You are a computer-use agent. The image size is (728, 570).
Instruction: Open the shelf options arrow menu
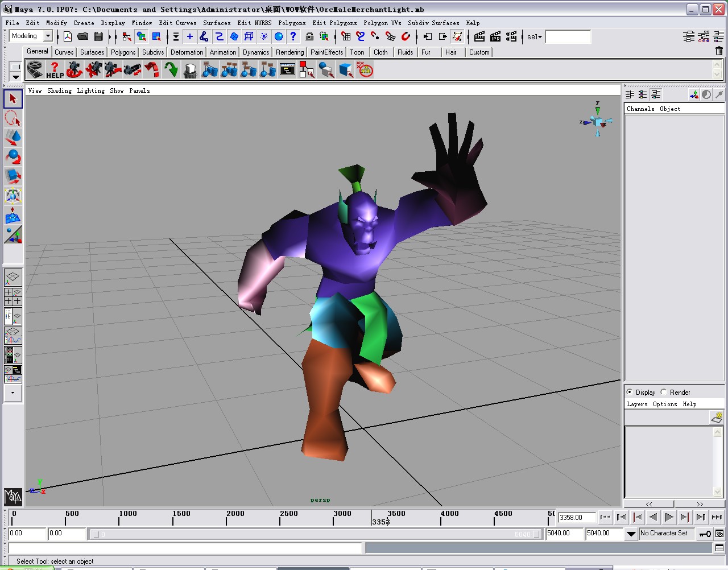coord(15,76)
